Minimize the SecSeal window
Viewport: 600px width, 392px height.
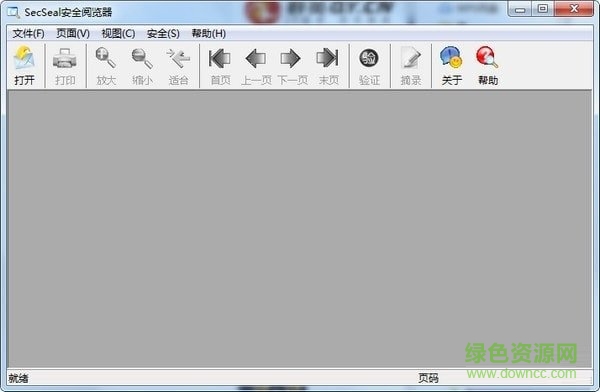click(x=520, y=9)
